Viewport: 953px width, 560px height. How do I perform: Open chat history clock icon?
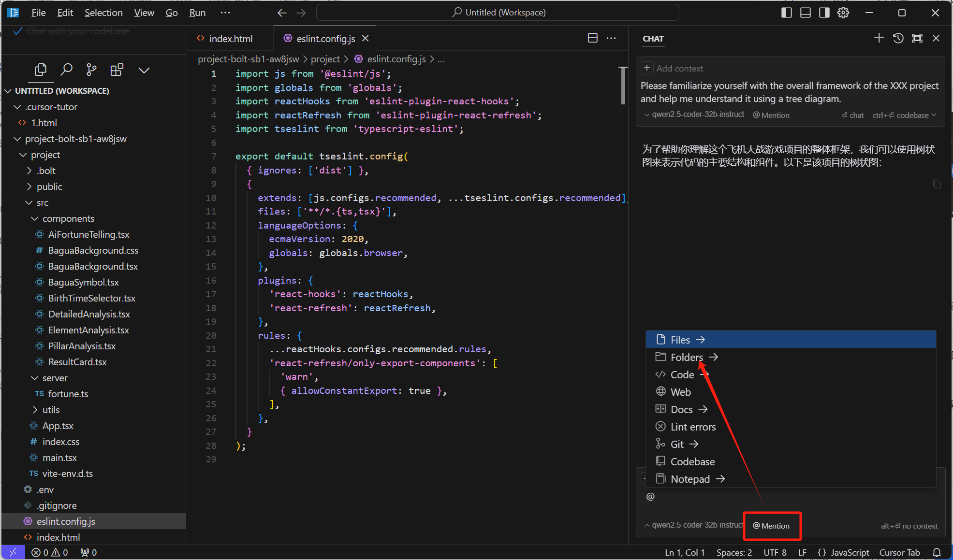tap(898, 38)
